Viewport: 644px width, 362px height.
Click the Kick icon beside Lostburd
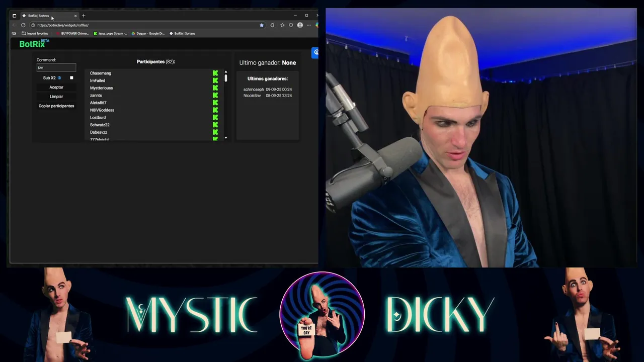[x=215, y=117]
